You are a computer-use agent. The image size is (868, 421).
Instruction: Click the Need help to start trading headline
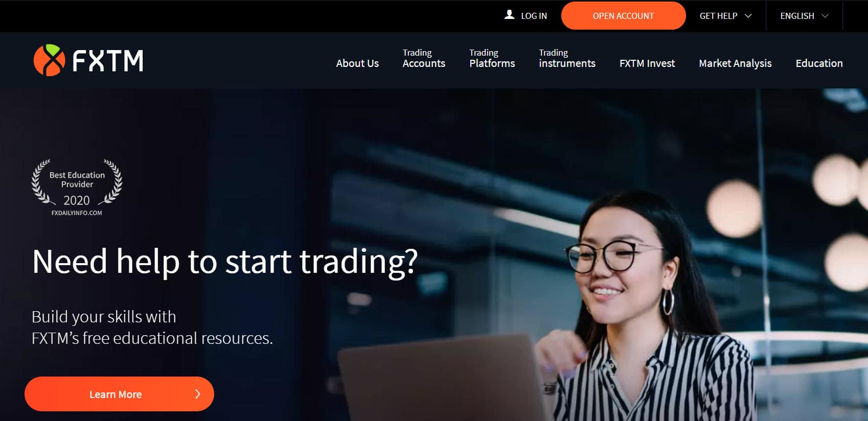pos(225,262)
